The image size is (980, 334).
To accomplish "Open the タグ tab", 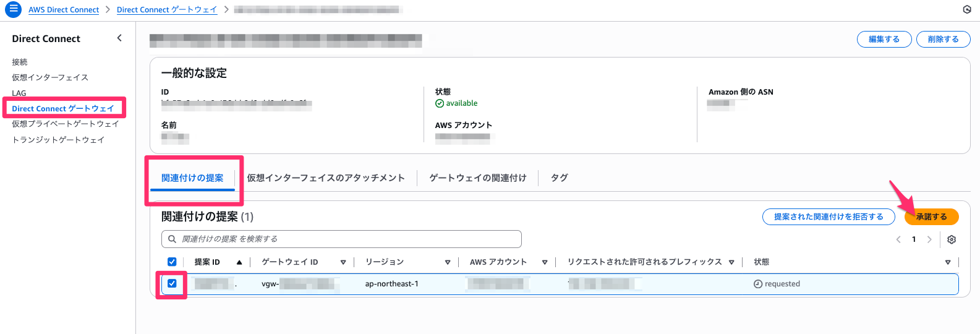I will click(x=560, y=178).
